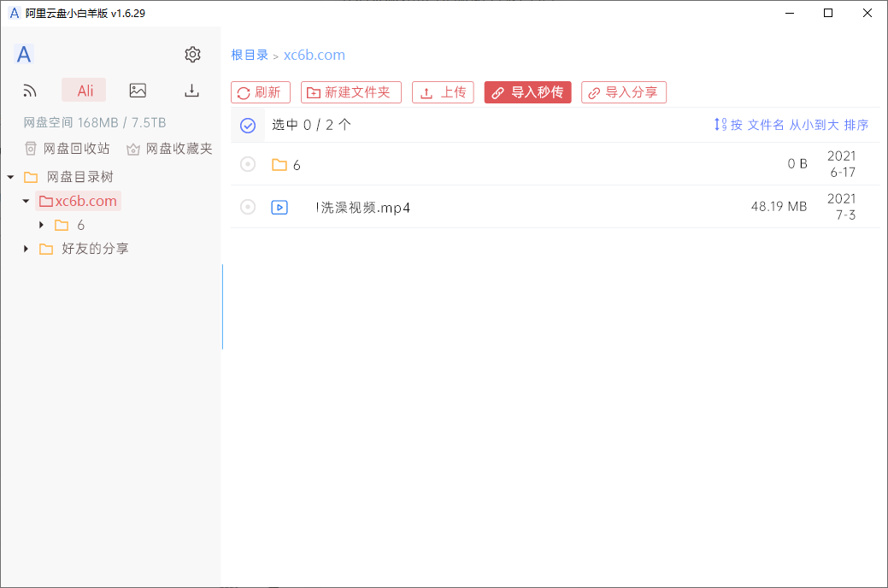Select all files via the circle checkmark
888x588 pixels.
pyautogui.click(x=248, y=125)
